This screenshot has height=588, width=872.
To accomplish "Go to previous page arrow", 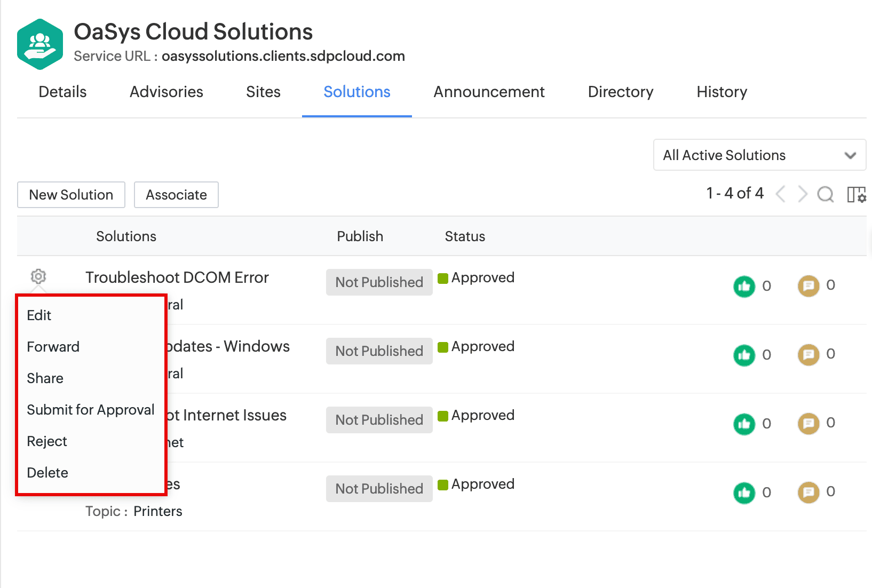I will pyautogui.click(x=781, y=194).
